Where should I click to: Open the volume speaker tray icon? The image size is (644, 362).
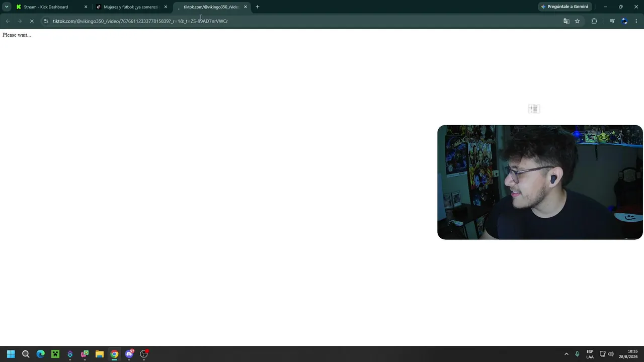(x=611, y=354)
